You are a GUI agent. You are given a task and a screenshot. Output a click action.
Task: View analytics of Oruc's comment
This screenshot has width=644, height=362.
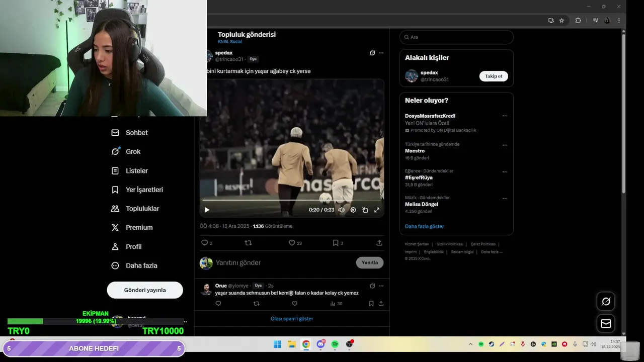[x=336, y=304]
